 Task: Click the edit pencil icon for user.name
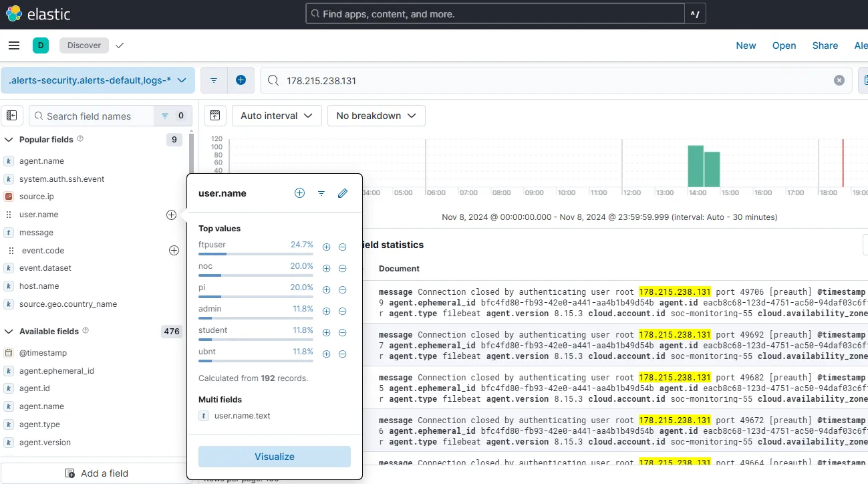tap(343, 193)
